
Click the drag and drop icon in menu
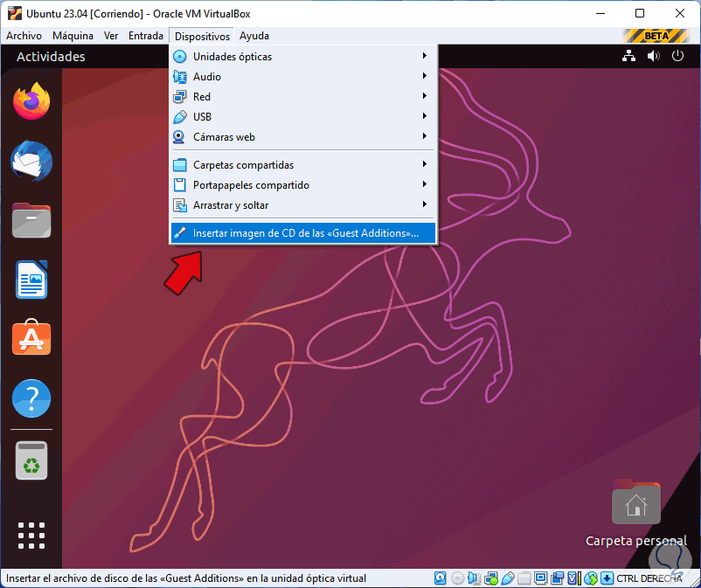[x=180, y=205]
